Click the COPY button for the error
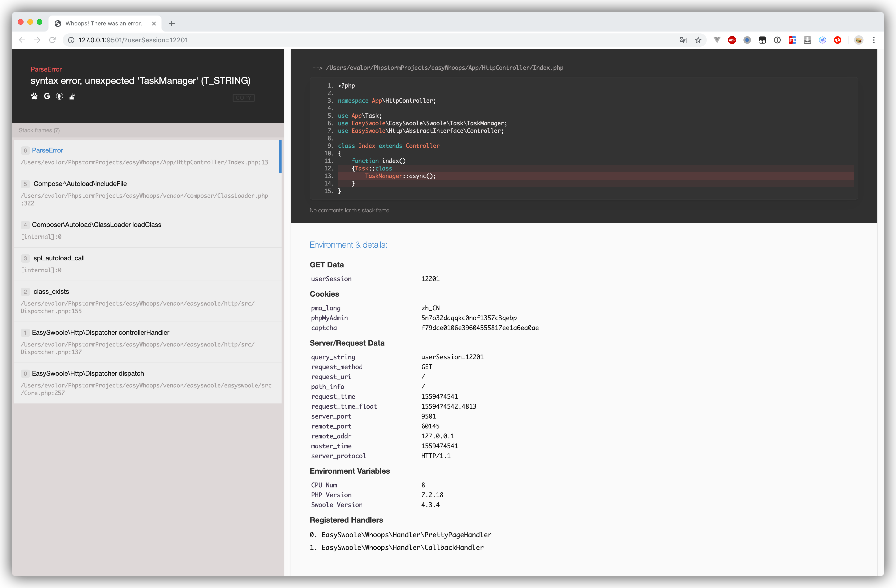 [x=243, y=98]
